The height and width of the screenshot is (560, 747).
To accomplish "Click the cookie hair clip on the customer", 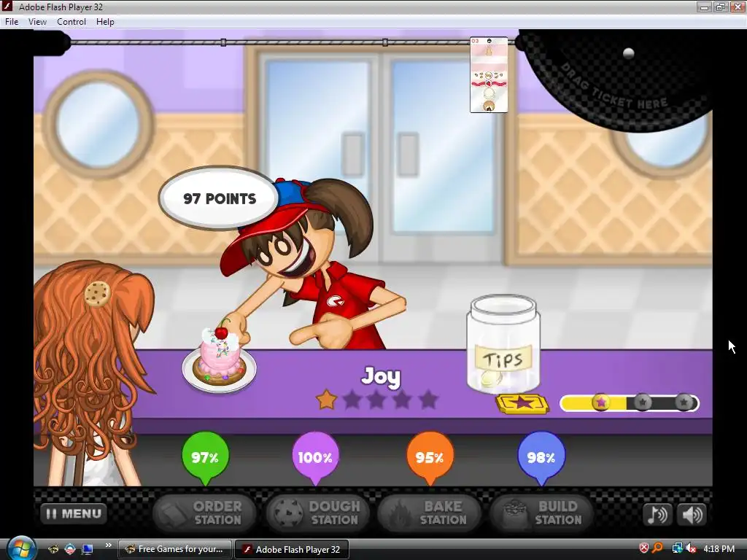I will pyautogui.click(x=98, y=294).
